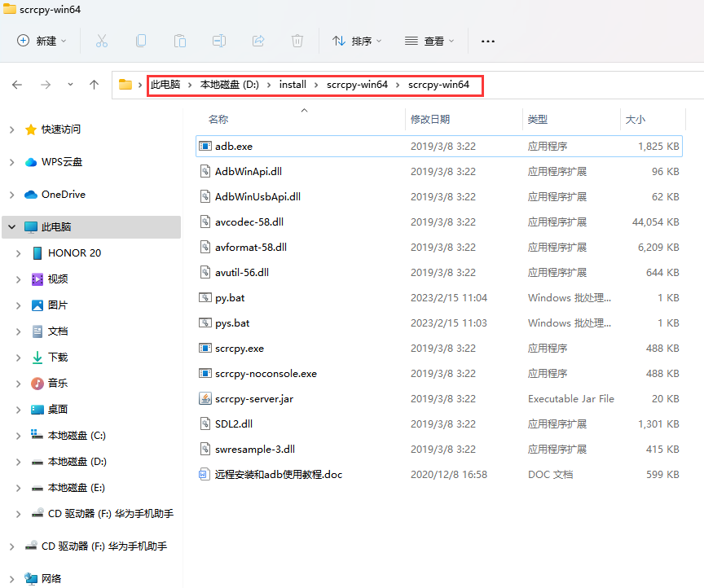Sort by 大小 column header
The image size is (704, 588).
[x=636, y=120]
